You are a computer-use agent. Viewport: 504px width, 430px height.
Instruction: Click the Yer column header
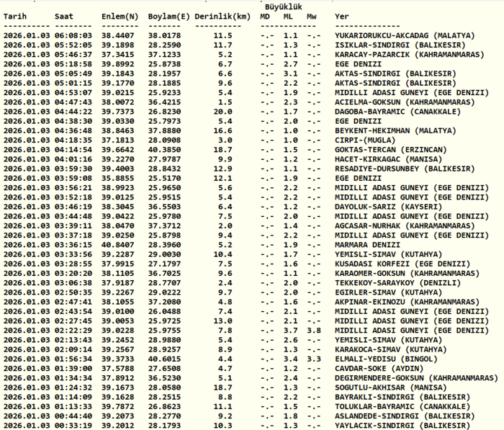coord(342,16)
